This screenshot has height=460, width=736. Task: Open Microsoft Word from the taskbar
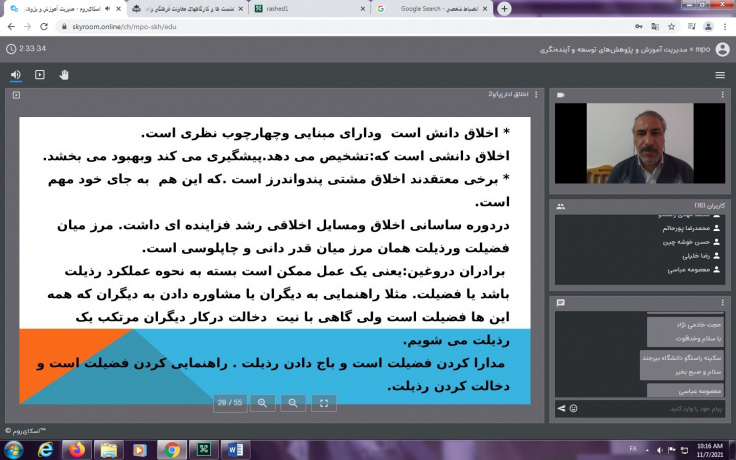tap(234, 449)
